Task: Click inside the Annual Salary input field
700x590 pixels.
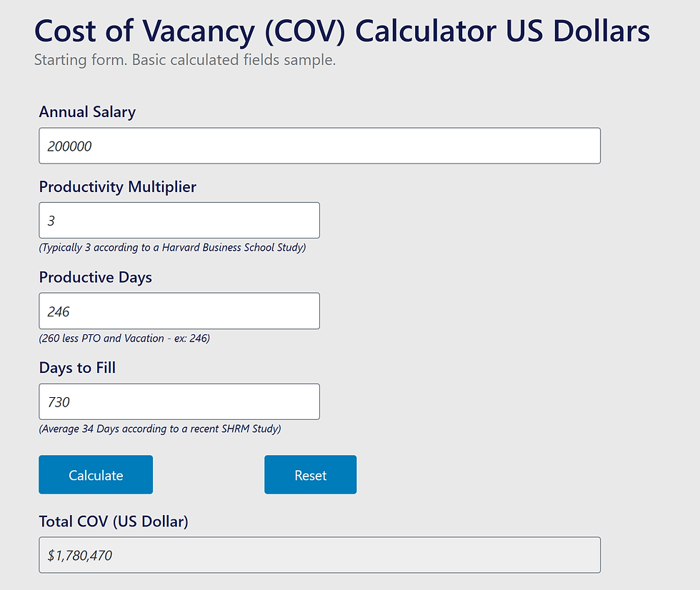Action: click(319, 146)
